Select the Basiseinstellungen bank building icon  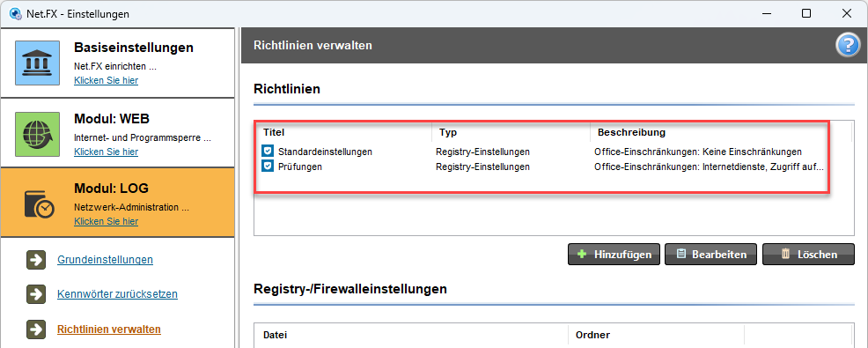pos(37,63)
